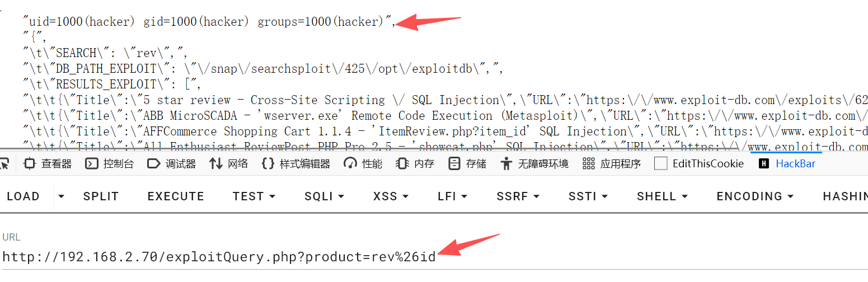The image size is (868, 282).
Task: Open the Console (控制台) panel icon
Action: 92,164
